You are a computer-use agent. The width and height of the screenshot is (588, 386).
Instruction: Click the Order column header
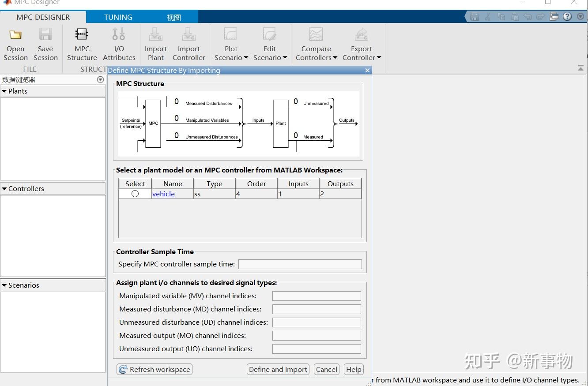pos(256,184)
